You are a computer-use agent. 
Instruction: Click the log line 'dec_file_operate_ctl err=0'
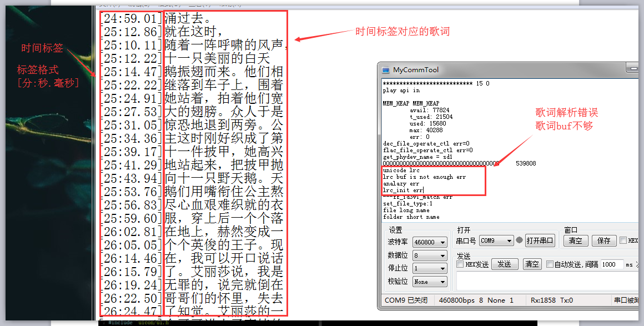coord(426,143)
